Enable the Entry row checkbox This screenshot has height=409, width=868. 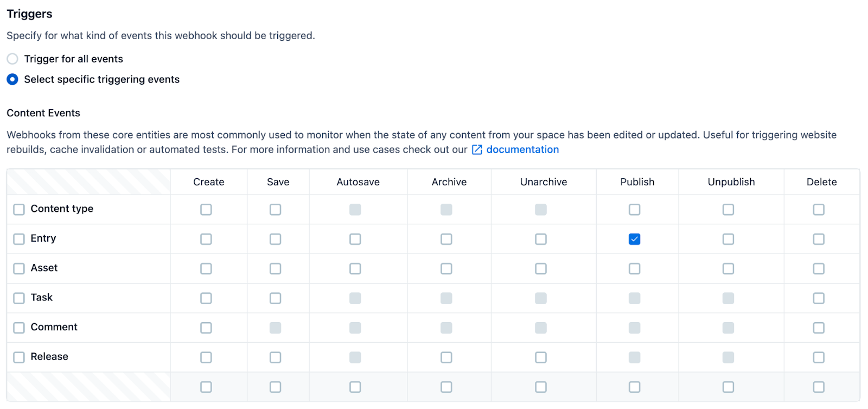pos(19,239)
